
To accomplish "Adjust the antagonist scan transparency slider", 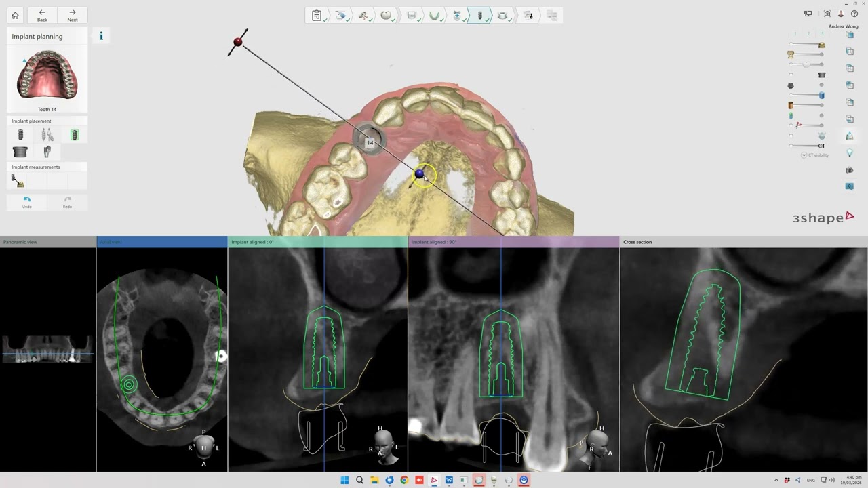I will [807, 54].
